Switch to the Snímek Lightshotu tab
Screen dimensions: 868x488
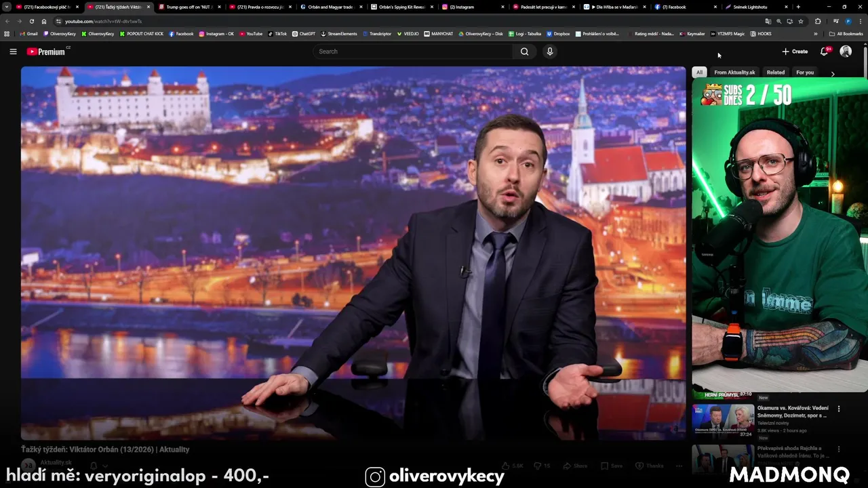(x=756, y=7)
